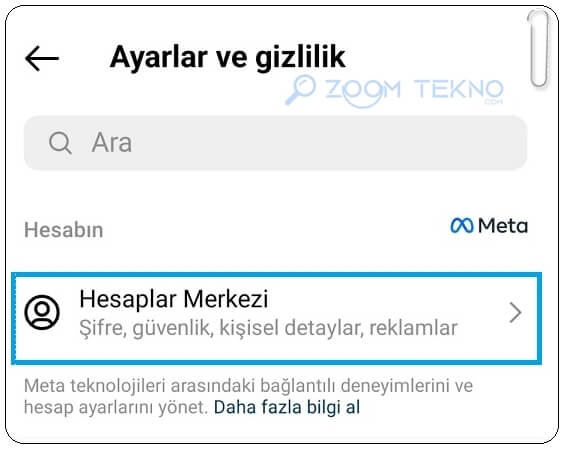Open Hesaplar Merkezi via right chevron
This screenshot has width=564, height=449.
pyautogui.click(x=515, y=312)
